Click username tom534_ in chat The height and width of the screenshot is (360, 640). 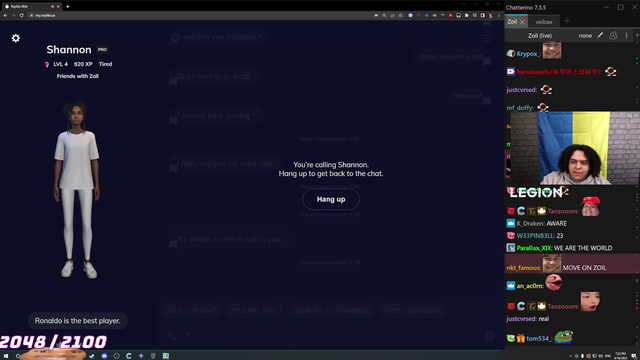539,338
